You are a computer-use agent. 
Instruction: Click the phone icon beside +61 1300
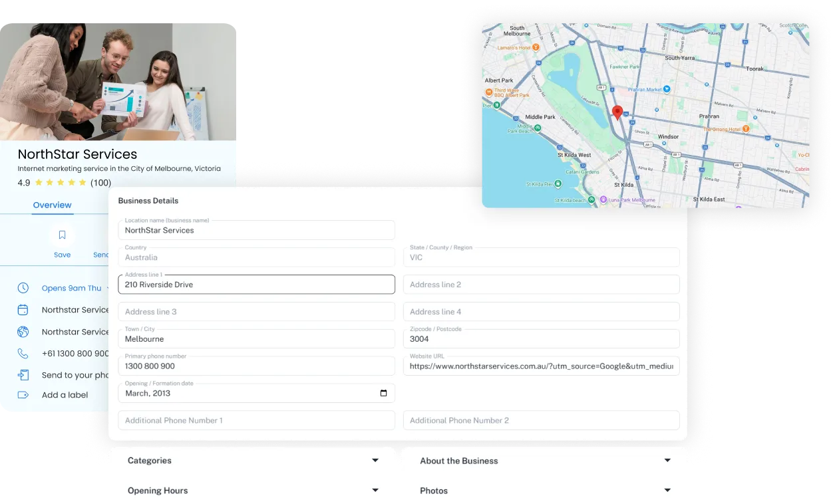coord(23,354)
